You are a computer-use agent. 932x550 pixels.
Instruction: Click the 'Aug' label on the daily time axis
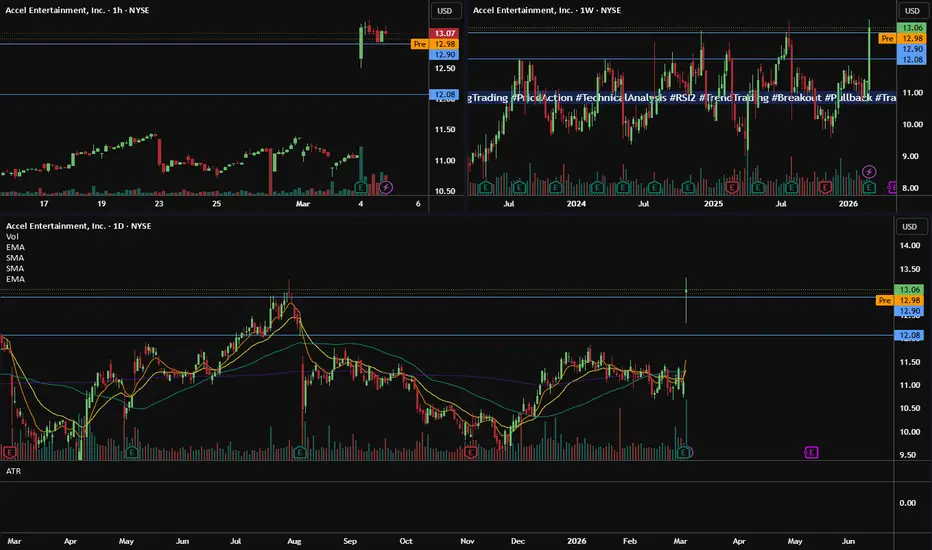pos(294,541)
